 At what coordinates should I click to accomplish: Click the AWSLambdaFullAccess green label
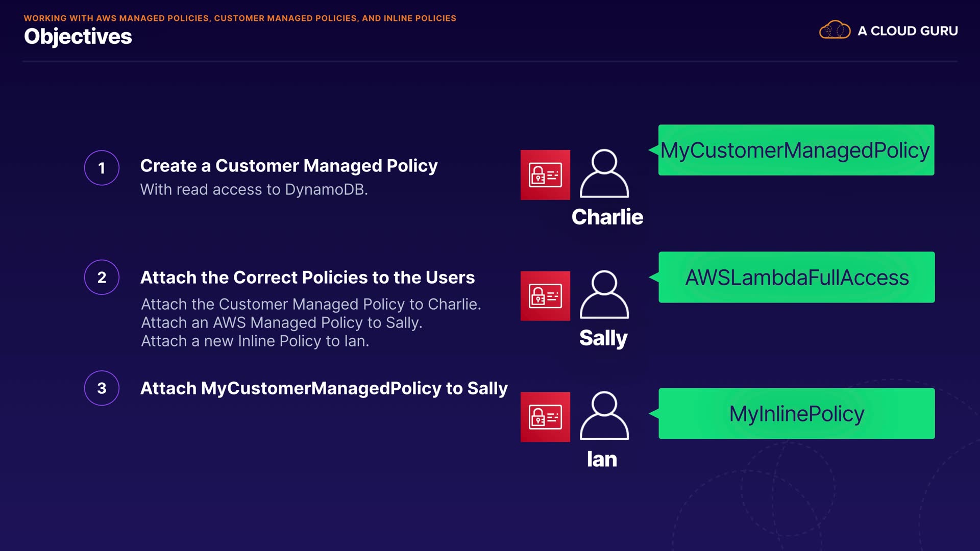796,277
